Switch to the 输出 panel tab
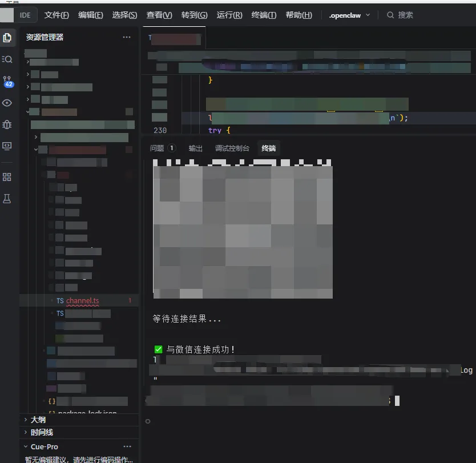This screenshot has width=476, height=463. tap(195, 148)
